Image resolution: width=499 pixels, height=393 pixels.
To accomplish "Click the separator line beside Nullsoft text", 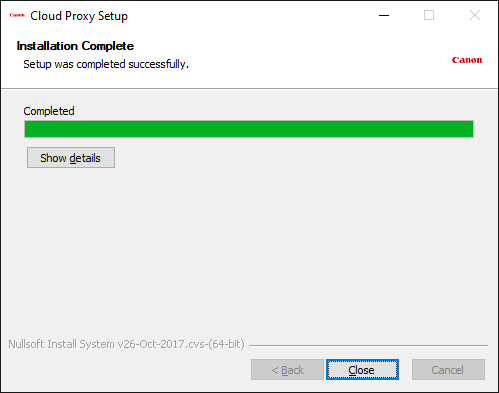I will pyautogui.click(x=368, y=345).
